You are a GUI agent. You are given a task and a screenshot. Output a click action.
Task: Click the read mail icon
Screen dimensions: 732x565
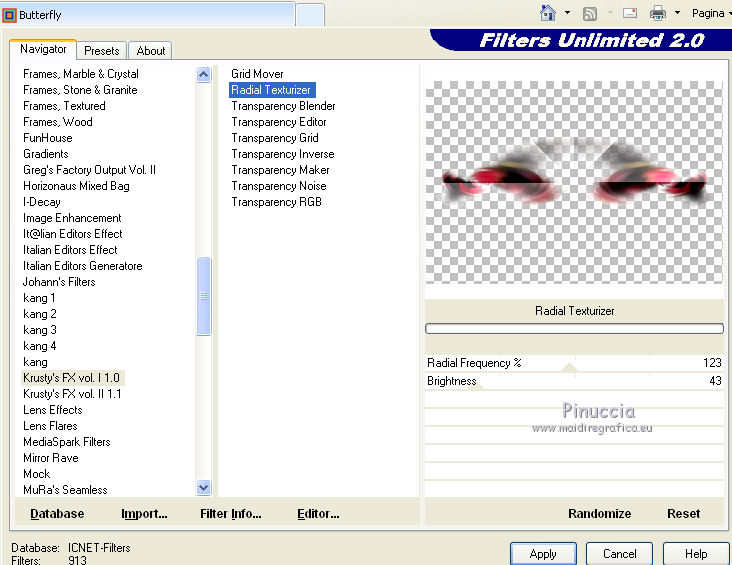pos(630,13)
